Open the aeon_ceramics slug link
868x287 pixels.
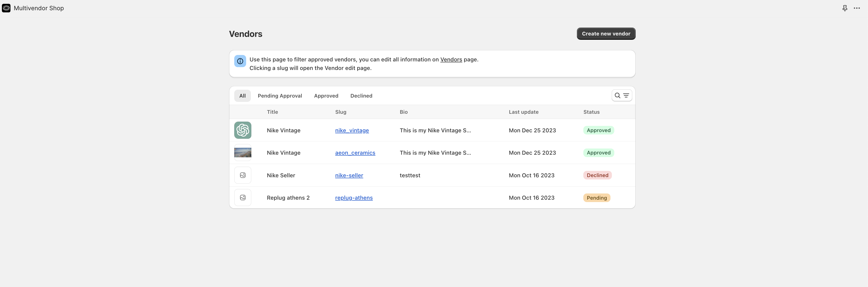click(355, 153)
